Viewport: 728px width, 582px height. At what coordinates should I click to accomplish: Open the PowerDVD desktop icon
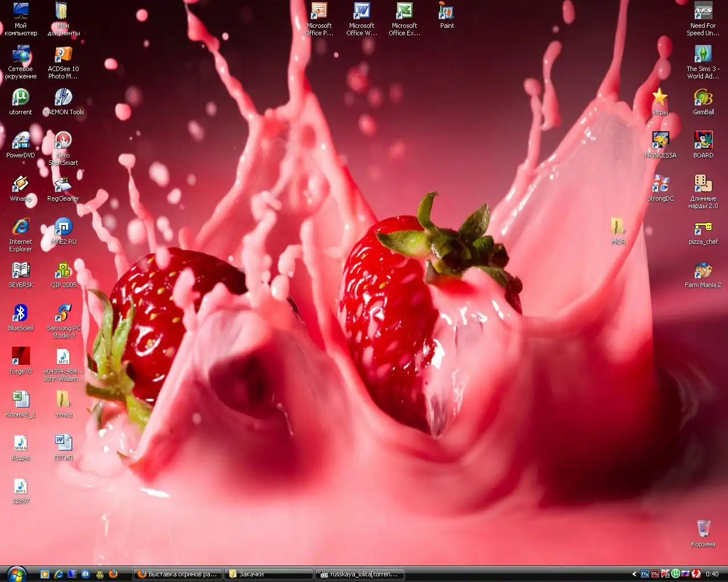pos(20,142)
